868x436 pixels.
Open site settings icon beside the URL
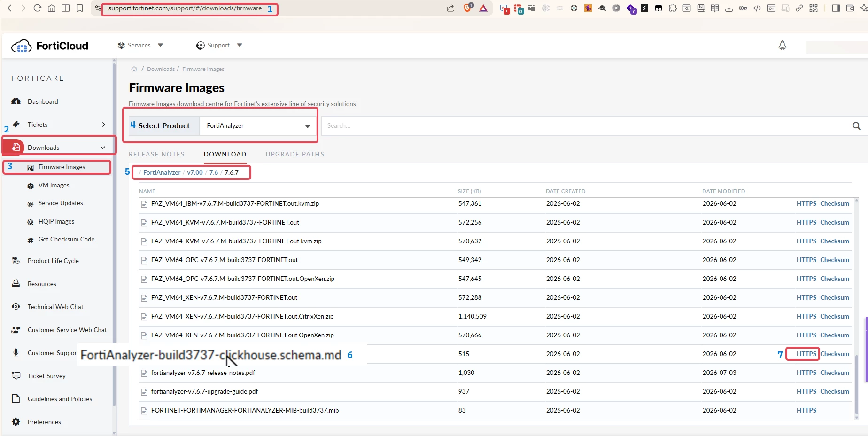[x=98, y=8]
